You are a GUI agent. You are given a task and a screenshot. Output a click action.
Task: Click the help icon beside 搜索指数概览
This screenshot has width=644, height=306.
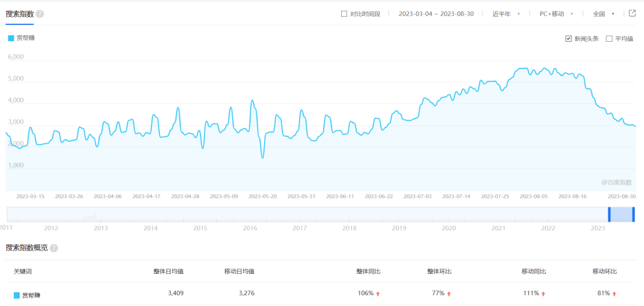tap(54, 248)
